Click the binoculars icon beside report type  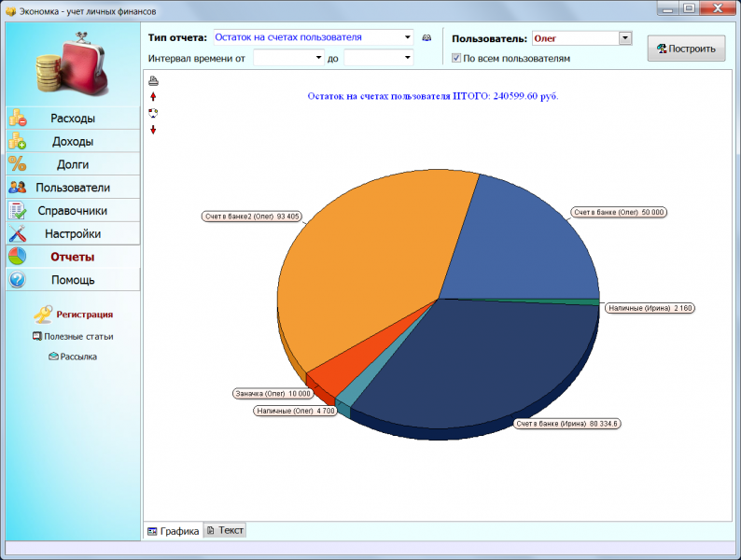(x=426, y=38)
